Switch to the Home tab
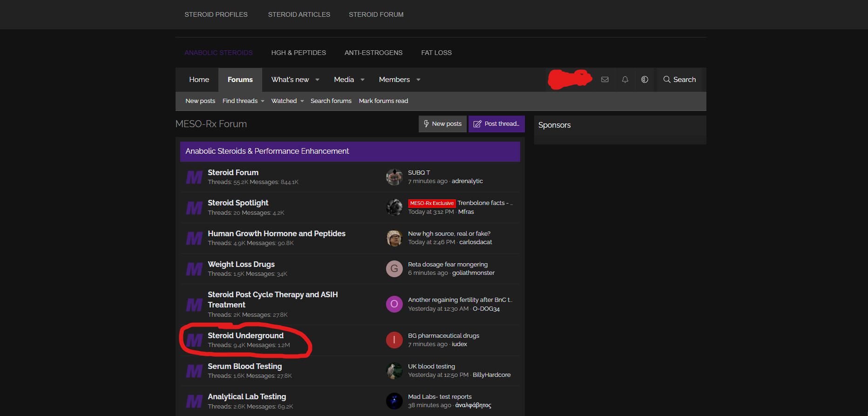 click(199, 80)
